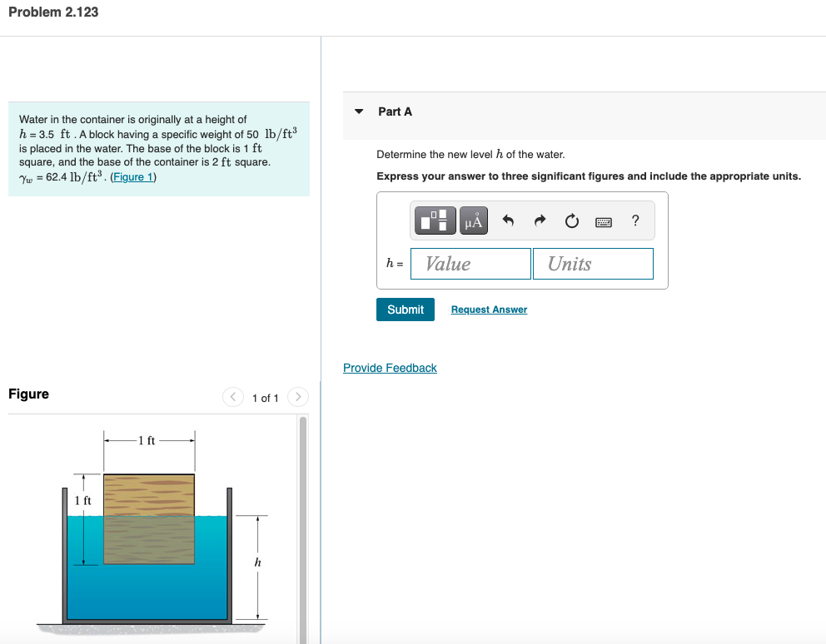Click the left navigation arrow for the figure

click(233, 397)
